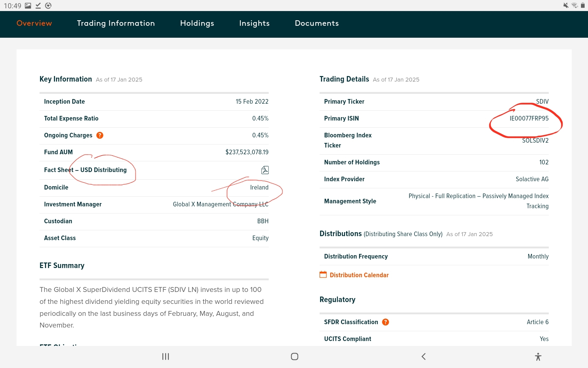Tap the Android back navigation arrow
Image resolution: width=588 pixels, height=368 pixels.
423,356
